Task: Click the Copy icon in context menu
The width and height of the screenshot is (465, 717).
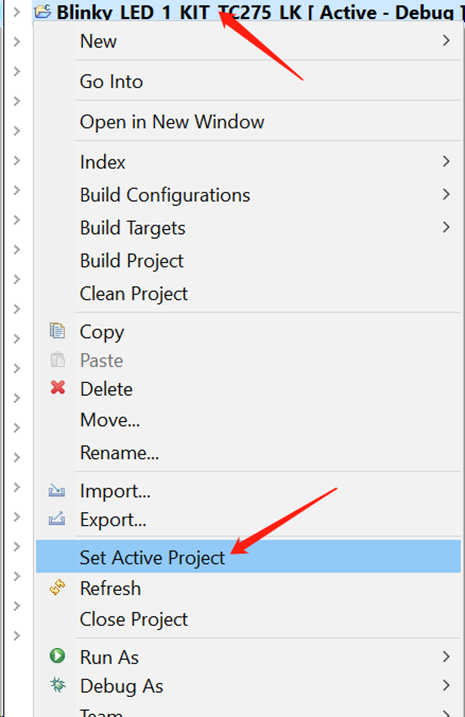Action: pyautogui.click(x=57, y=331)
